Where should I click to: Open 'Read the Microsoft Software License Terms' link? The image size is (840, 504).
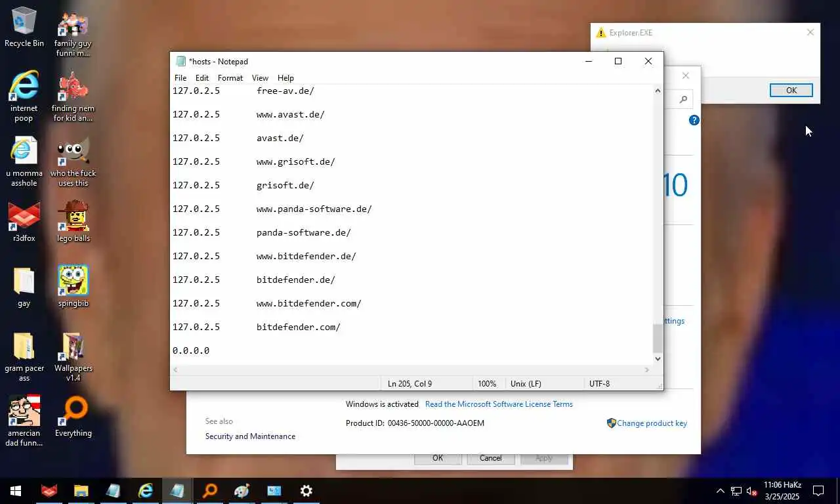coord(499,404)
